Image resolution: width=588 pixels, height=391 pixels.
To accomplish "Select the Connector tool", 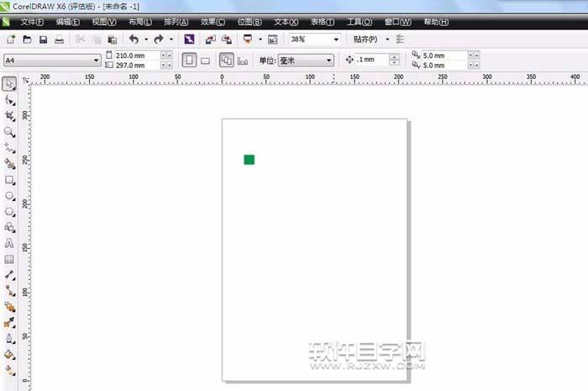I will 10,291.
